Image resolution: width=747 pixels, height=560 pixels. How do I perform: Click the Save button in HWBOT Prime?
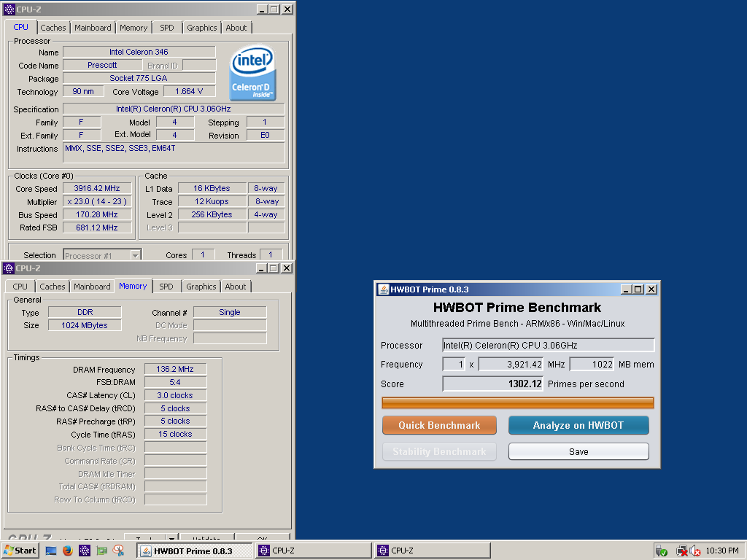coord(578,451)
